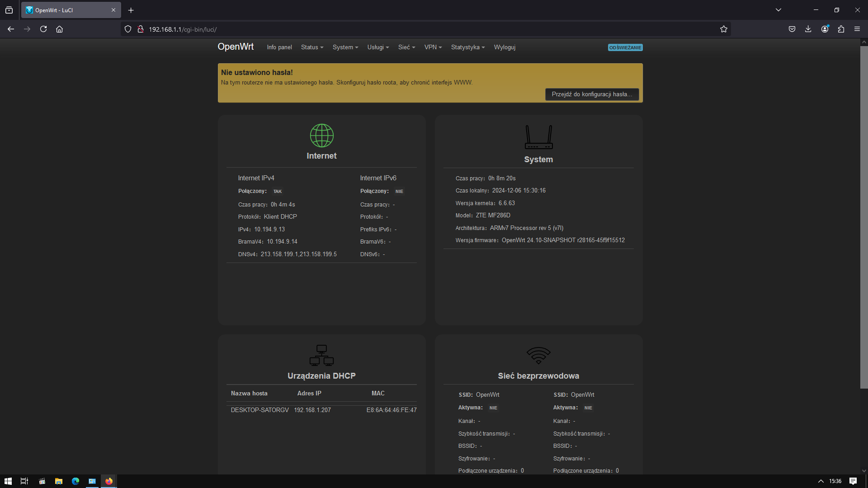Open the extensions puzzle icon

click(841, 29)
